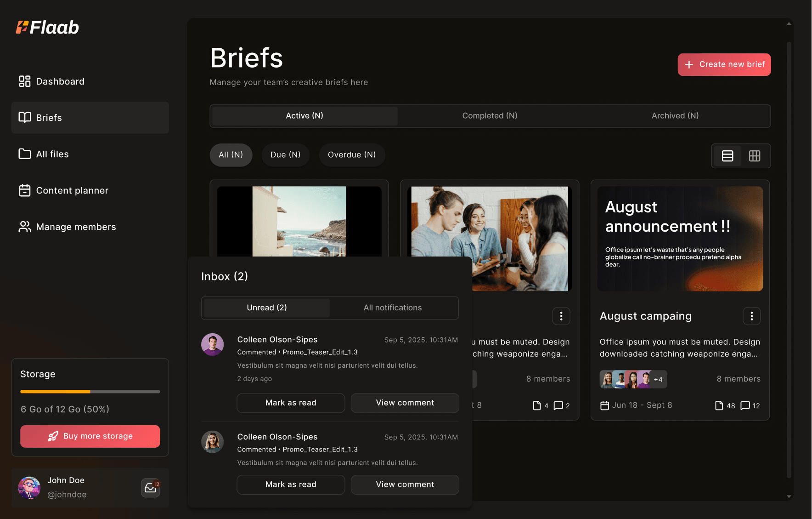Select the All (N) filter chip
The image size is (812, 519).
point(231,155)
